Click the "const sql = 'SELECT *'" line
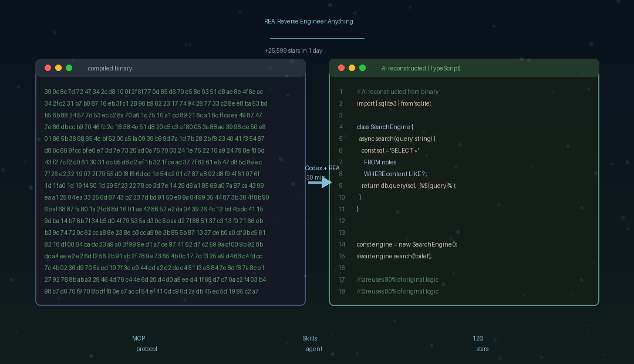634x364 pixels. point(390,150)
